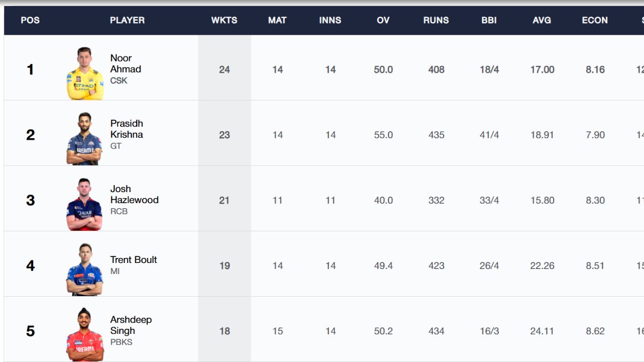Click the RUNS column header
Viewport: 644px width, 362px height.
(436, 20)
